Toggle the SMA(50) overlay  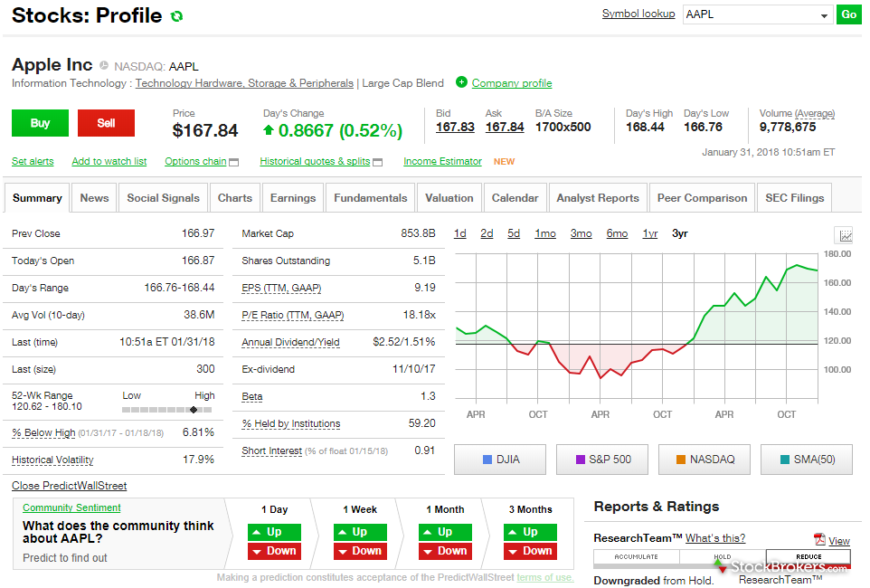point(806,460)
